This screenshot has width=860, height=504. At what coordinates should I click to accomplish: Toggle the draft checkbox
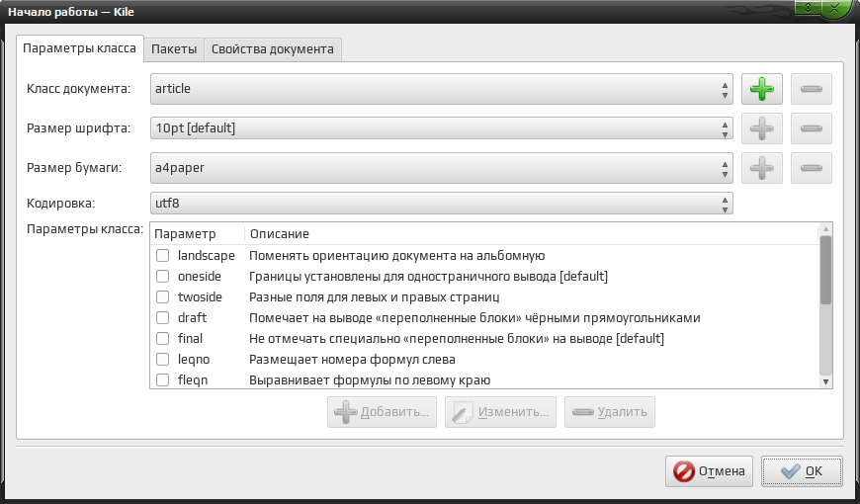point(162,318)
